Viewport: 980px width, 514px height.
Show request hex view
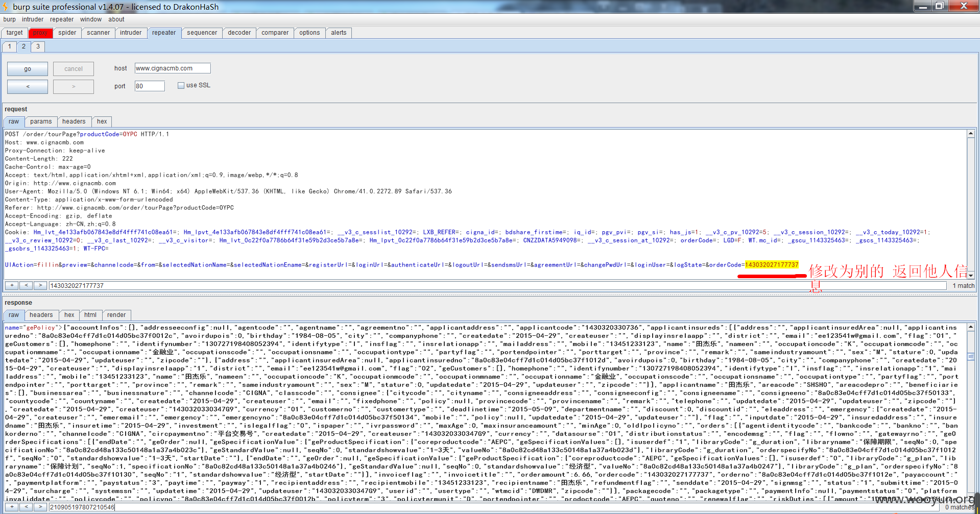pyautogui.click(x=102, y=121)
